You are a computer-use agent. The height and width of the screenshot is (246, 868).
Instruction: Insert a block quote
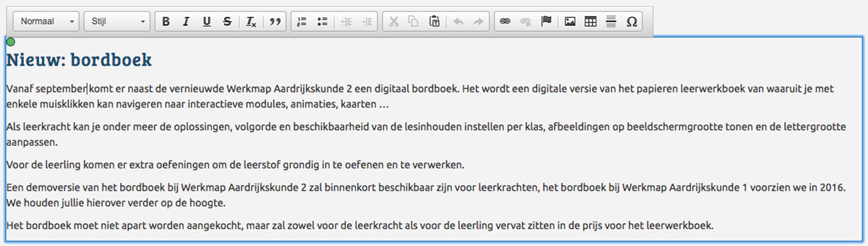pos(275,22)
